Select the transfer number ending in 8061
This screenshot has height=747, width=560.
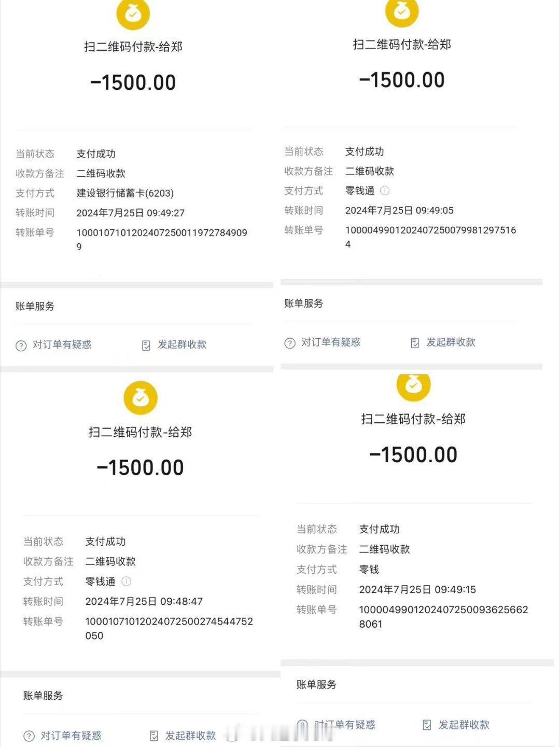(443, 617)
